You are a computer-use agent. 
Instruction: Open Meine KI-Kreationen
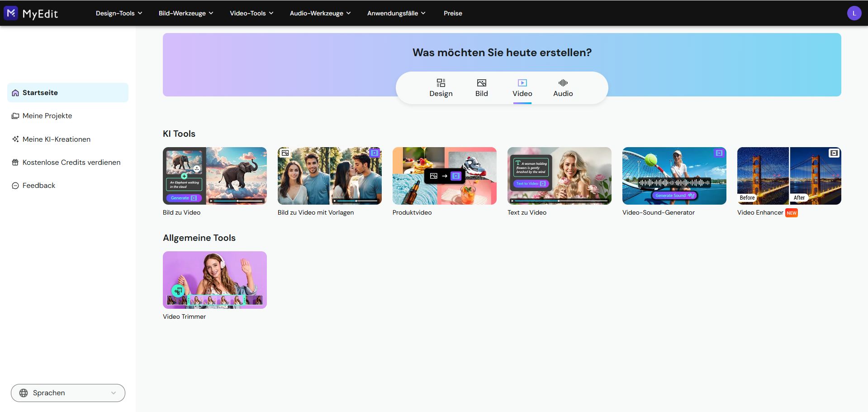coord(68,139)
